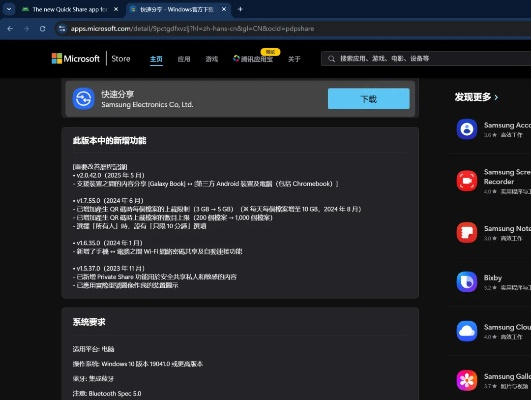Select the Bluetooth Spec 5.0 line

tap(107, 394)
